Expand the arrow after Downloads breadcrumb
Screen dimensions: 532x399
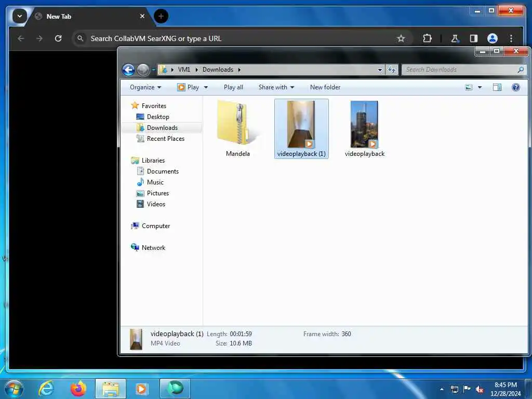click(239, 70)
